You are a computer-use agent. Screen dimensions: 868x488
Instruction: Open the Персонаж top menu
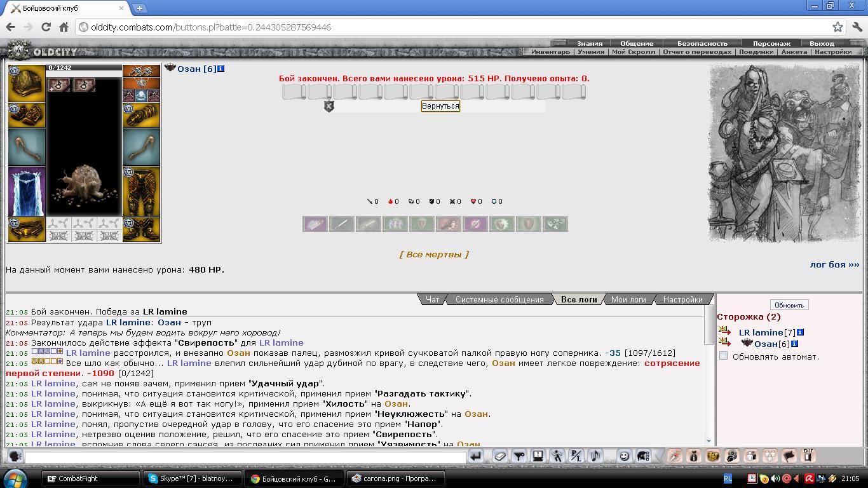771,44
